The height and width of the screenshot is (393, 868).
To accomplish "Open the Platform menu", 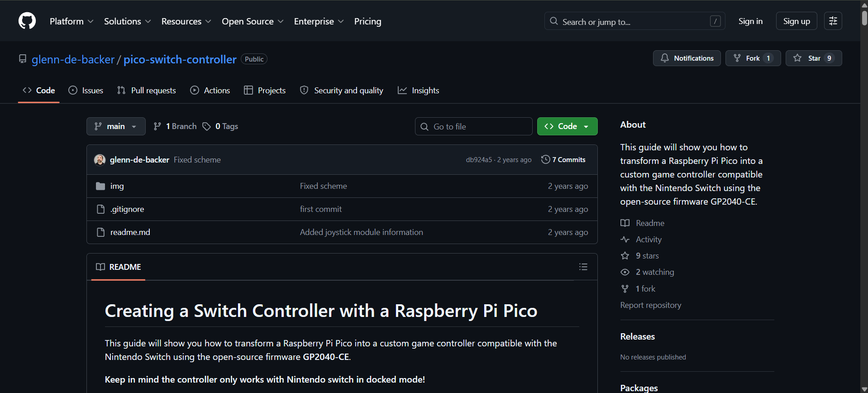I will (72, 21).
